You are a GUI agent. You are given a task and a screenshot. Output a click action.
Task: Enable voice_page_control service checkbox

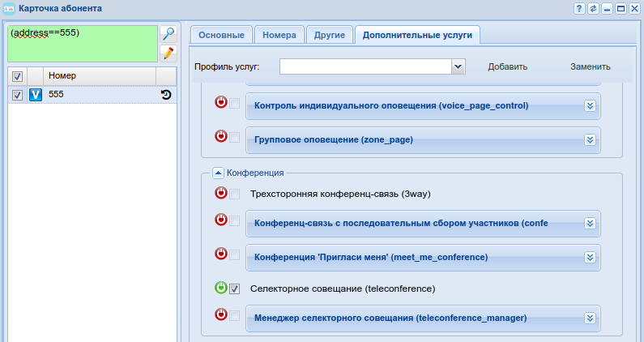pos(235,104)
